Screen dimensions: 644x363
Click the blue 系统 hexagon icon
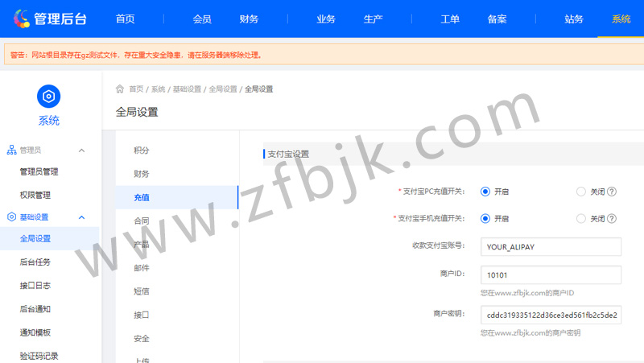[48, 97]
